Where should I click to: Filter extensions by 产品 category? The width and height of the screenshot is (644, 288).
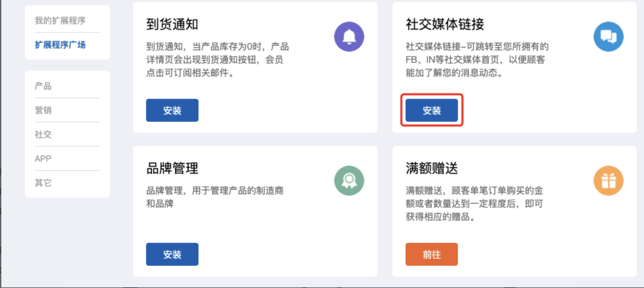click(x=43, y=86)
